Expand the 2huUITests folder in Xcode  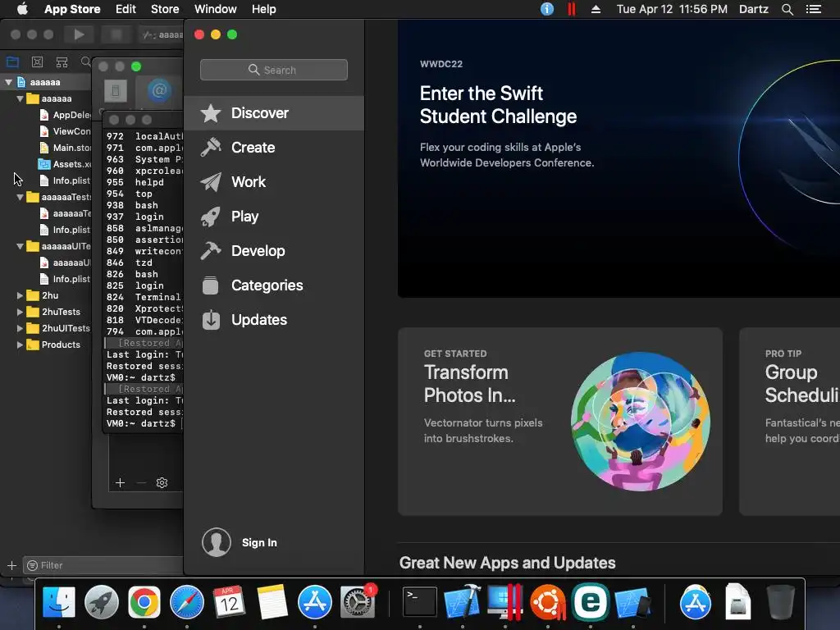click(x=20, y=328)
